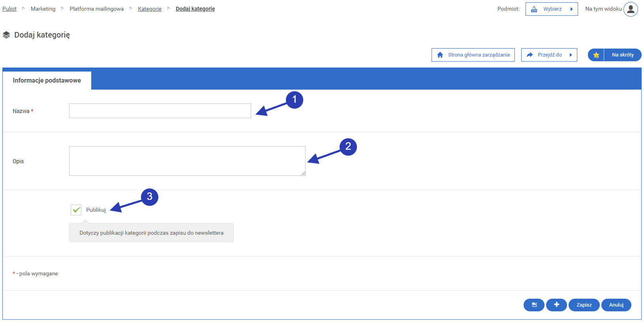The height and width of the screenshot is (322, 644).
Task: Click the Na skróty button label
Action: [x=622, y=55]
